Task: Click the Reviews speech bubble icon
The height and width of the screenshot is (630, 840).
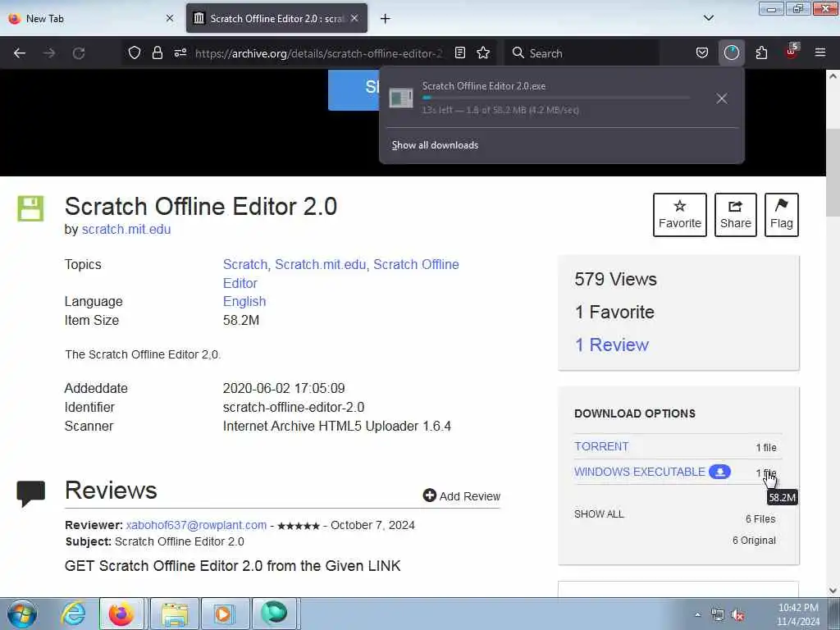Action: [30, 493]
